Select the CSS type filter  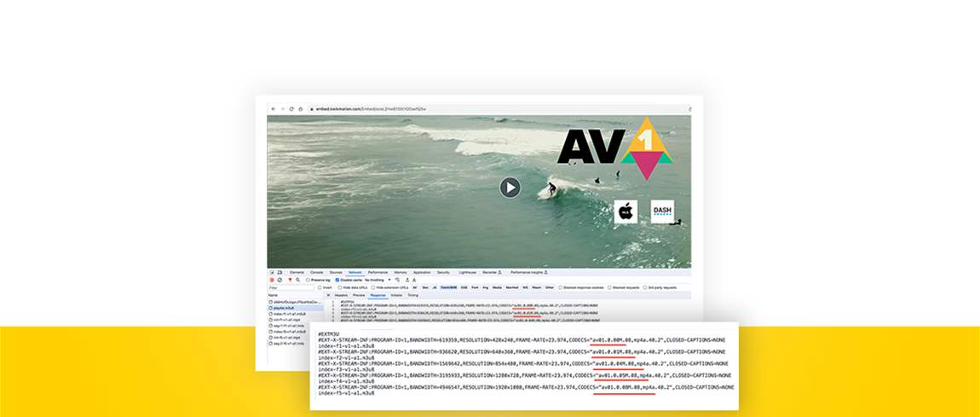[464, 287]
